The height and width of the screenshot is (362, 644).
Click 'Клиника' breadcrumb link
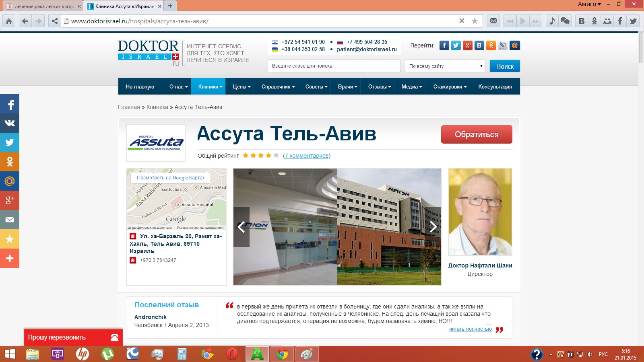157,107
